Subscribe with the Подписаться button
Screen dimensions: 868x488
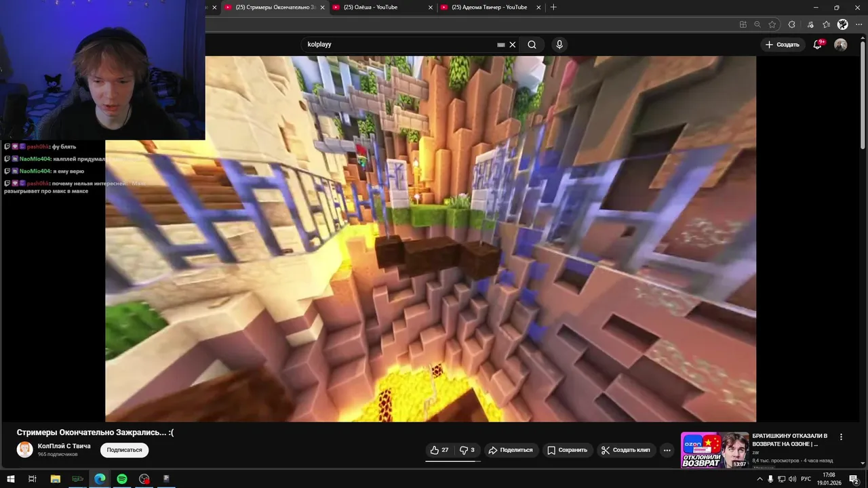tap(125, 450)
